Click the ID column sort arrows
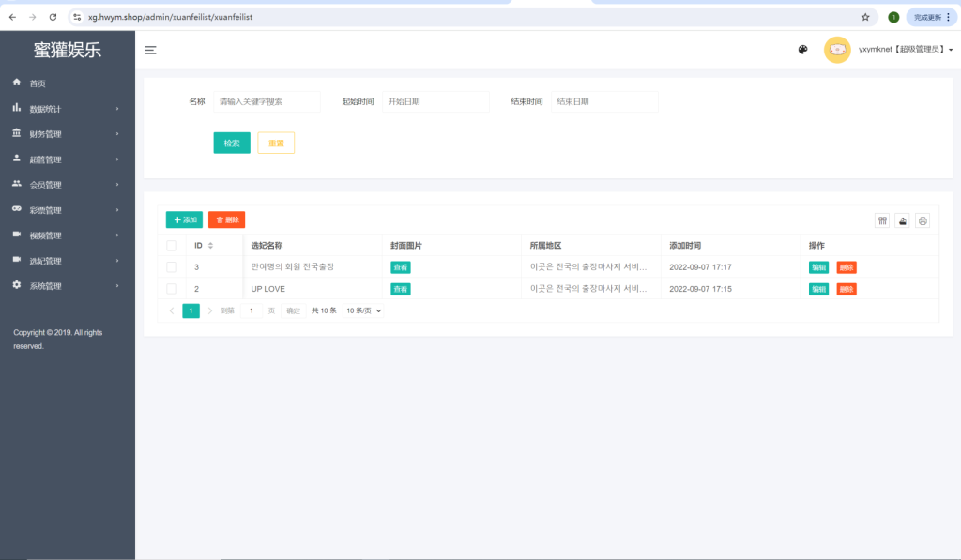 pos(210,246)
